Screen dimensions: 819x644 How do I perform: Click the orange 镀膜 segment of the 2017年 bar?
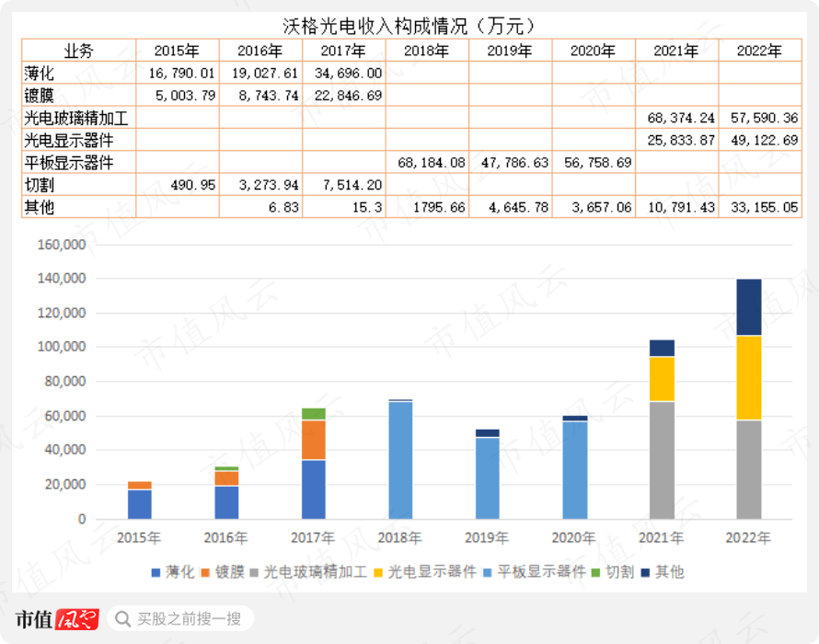314,440
